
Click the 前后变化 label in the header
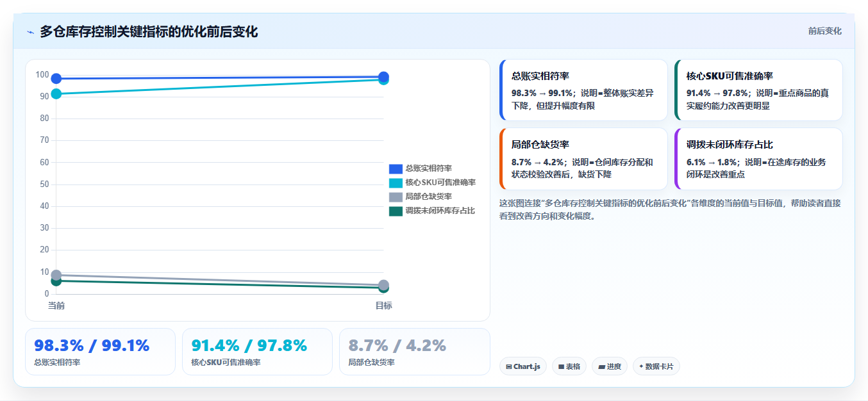(x=824, y=31)
